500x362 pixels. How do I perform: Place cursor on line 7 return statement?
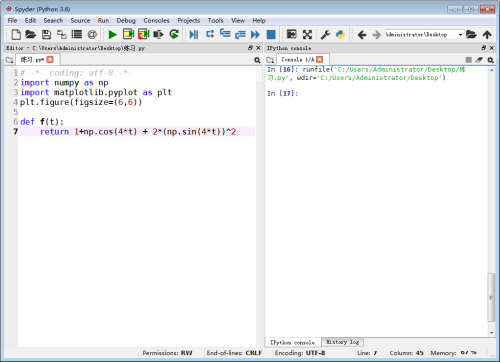[138, 132]
